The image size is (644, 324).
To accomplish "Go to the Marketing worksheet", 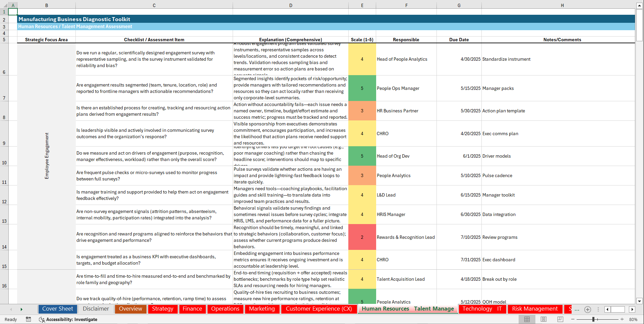I will [x=262, y=309].
